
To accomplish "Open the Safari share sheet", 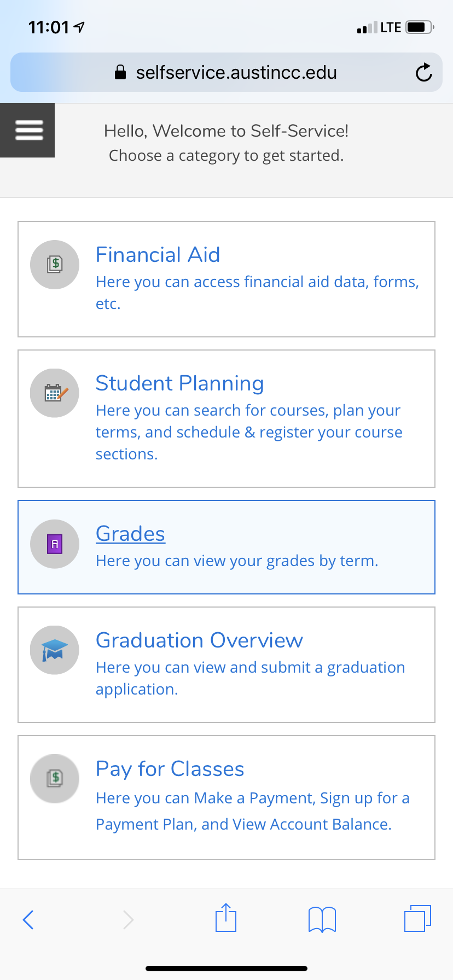I will point(226,918).
